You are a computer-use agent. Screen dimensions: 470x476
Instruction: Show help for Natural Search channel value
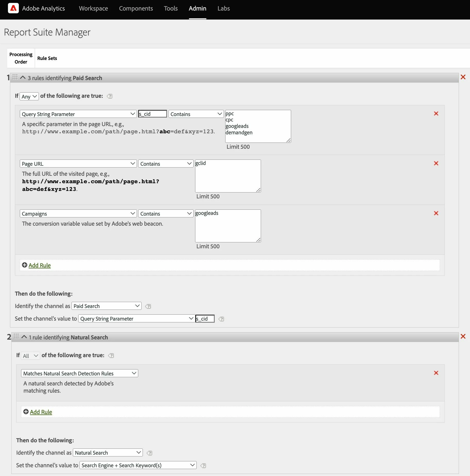point(203,465)
